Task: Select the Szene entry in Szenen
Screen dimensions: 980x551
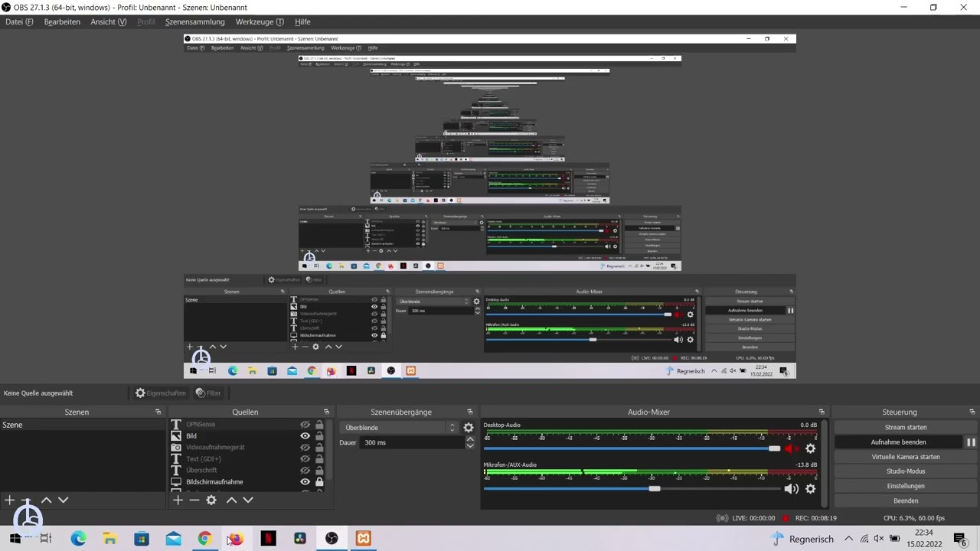Action: [83, 425]
